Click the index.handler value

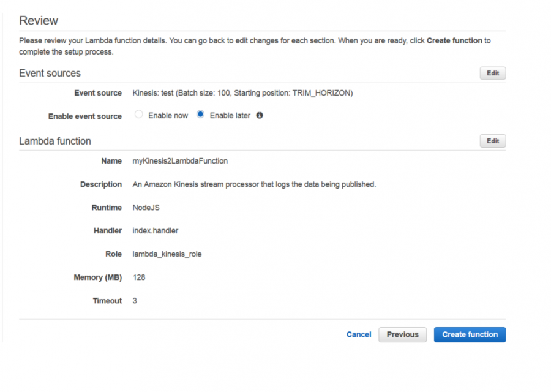point(156,231)
